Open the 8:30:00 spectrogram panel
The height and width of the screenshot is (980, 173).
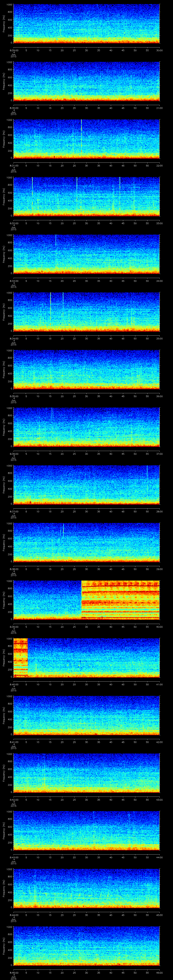tap(86, 81)
